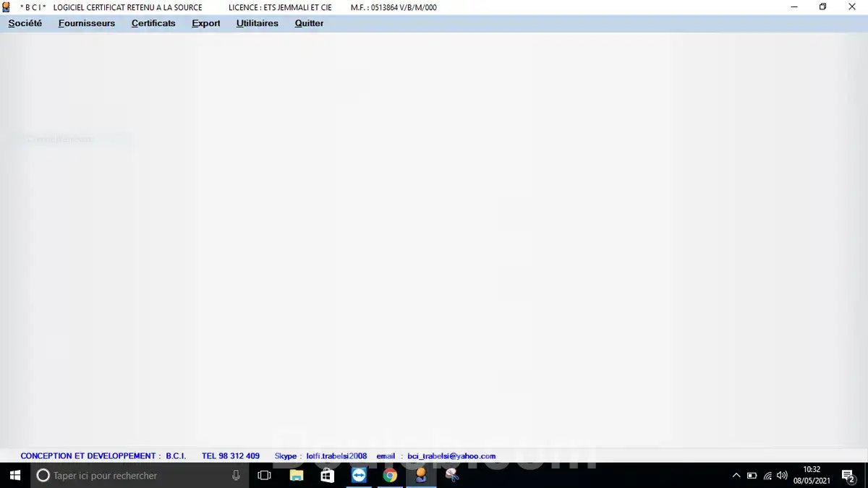The image size is (868, 488).
Task: Open the Société menu
Action: [25, 23]
